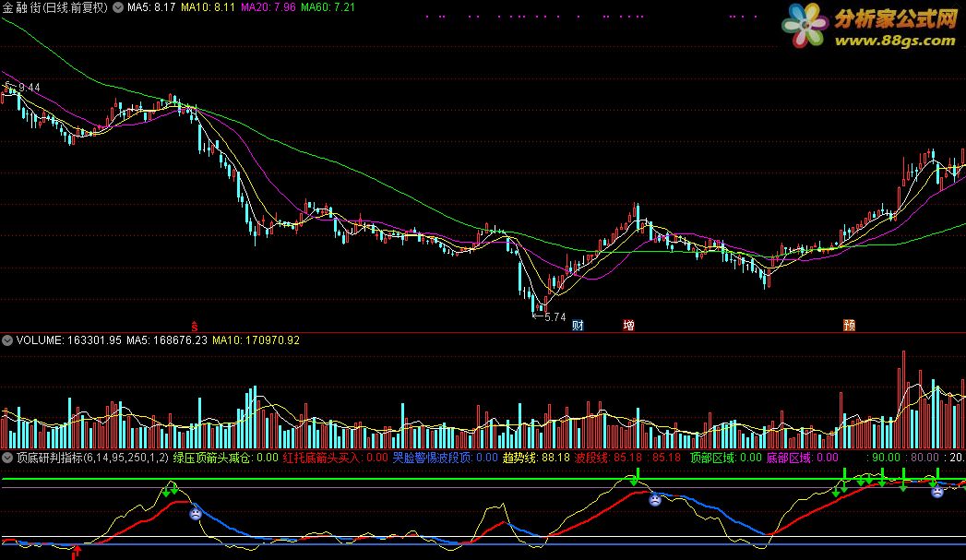The image size is (966, 560).
Task: Click the 波段线: 85.18 label
Action: (609, 458)
